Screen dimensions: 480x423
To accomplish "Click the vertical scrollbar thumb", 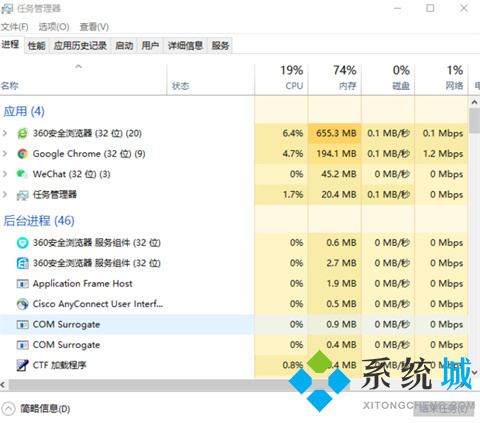I will tap(474, 121).
